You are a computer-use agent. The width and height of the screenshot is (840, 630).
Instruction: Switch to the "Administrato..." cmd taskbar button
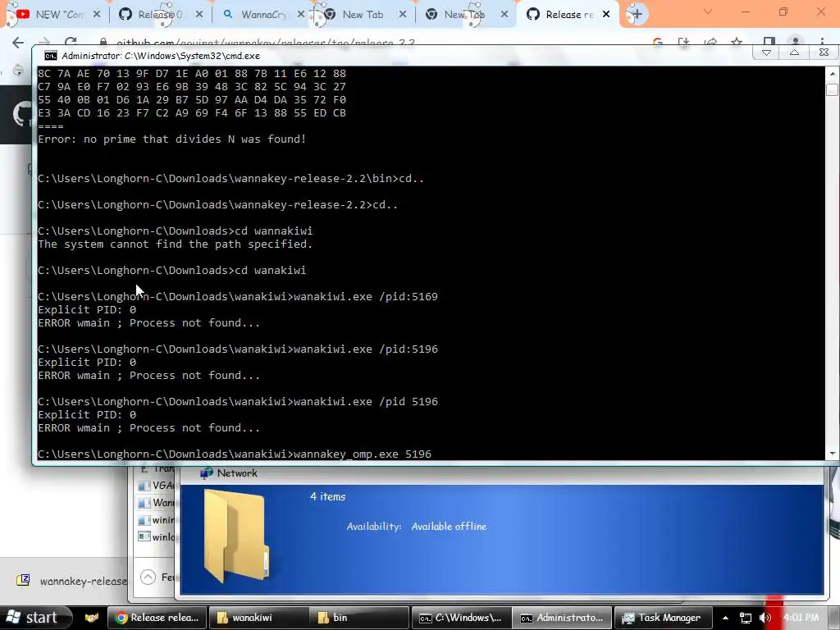[562, 618]
